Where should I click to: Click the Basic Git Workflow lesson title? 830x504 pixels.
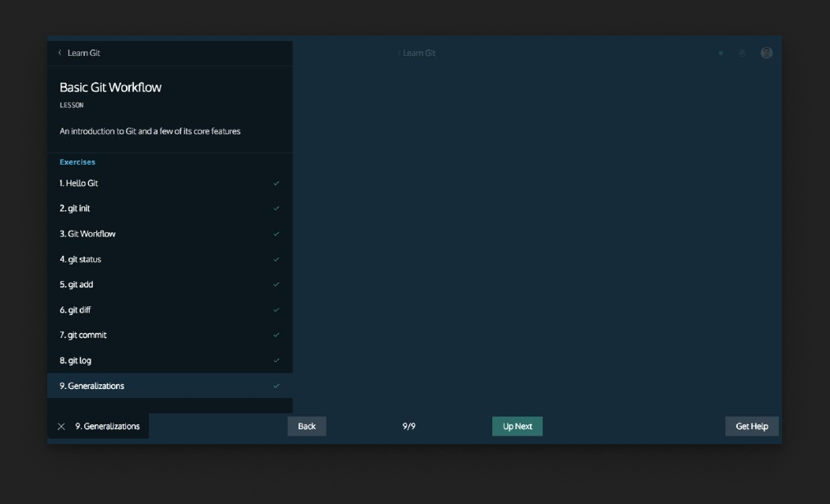[110, 87]
